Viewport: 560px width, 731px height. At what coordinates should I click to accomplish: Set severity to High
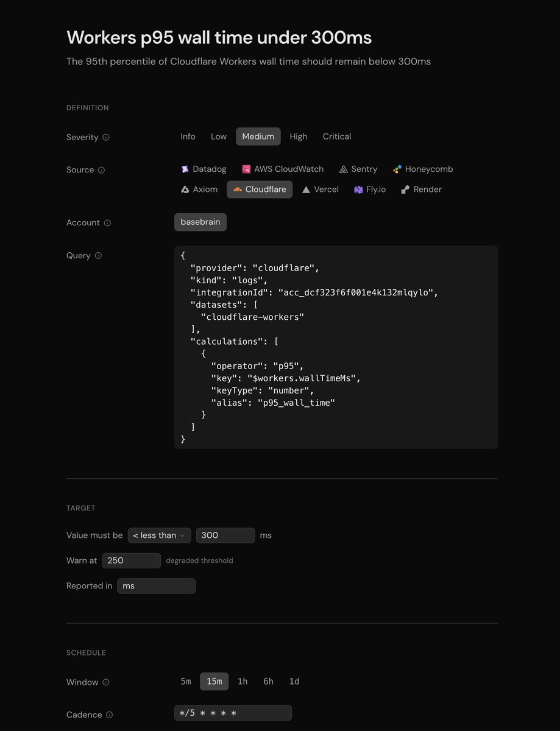(299, 136)
